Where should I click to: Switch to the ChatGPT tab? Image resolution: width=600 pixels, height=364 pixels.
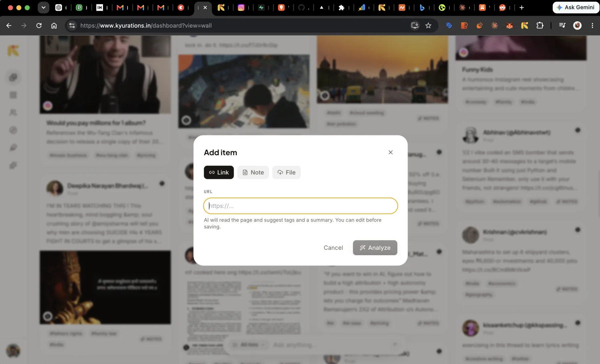click(x=59, y=7)
